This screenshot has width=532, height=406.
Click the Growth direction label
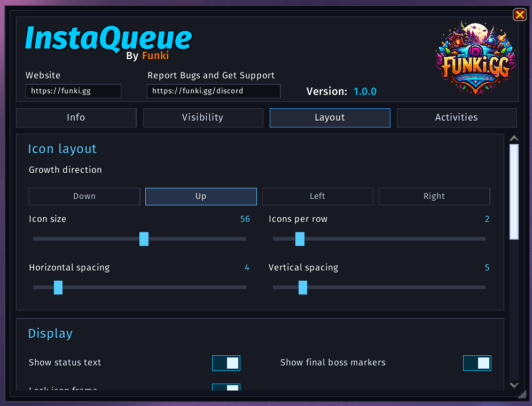point(65,170)
